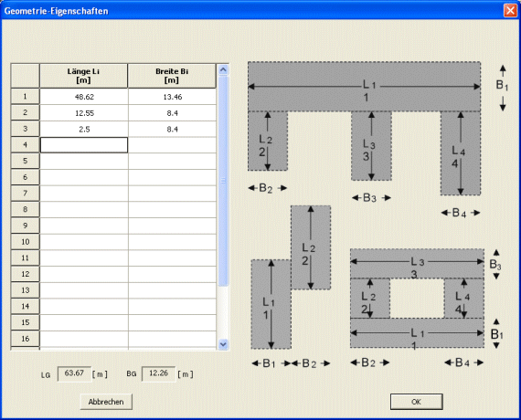
Task: Click the BG total width field
Action: tap(158, 373)
